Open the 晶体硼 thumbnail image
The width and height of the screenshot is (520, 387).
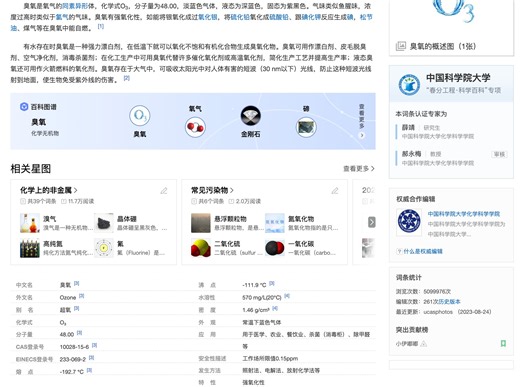click(104, 223)
